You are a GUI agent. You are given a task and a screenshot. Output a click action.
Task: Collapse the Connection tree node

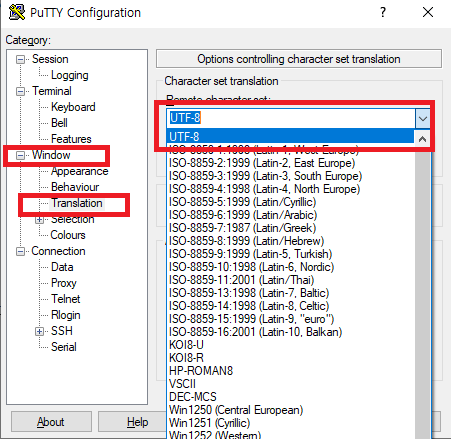(21, 251)
